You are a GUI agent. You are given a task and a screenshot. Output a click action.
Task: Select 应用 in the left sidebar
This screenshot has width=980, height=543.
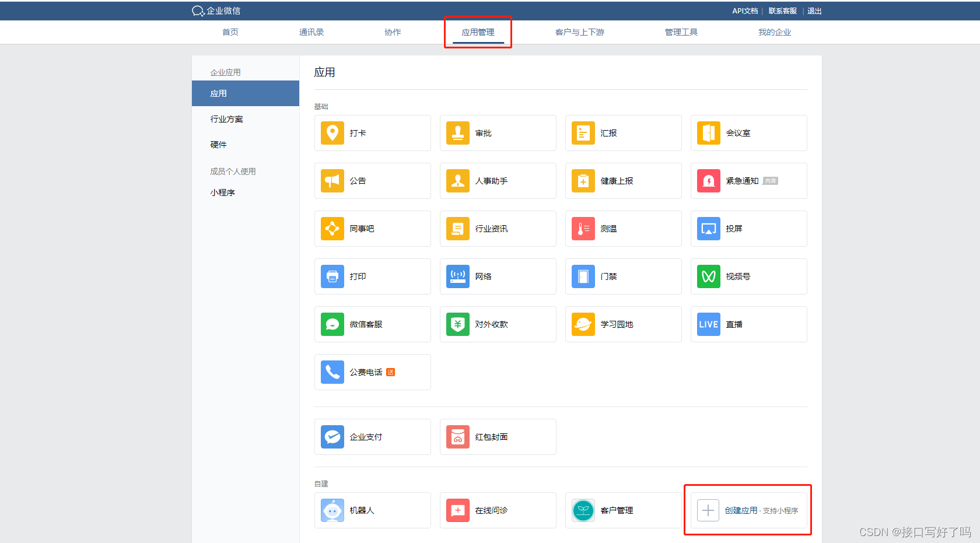click(x=246, y=93)
